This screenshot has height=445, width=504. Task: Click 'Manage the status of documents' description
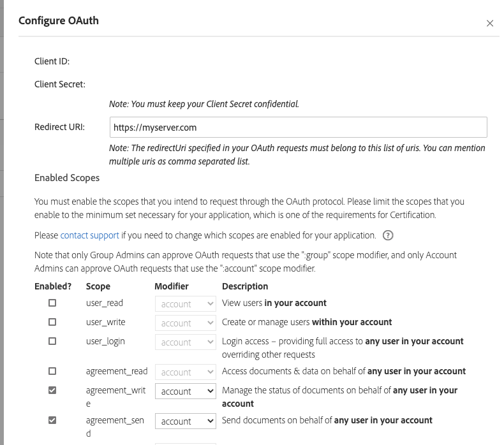pos(340,397)
